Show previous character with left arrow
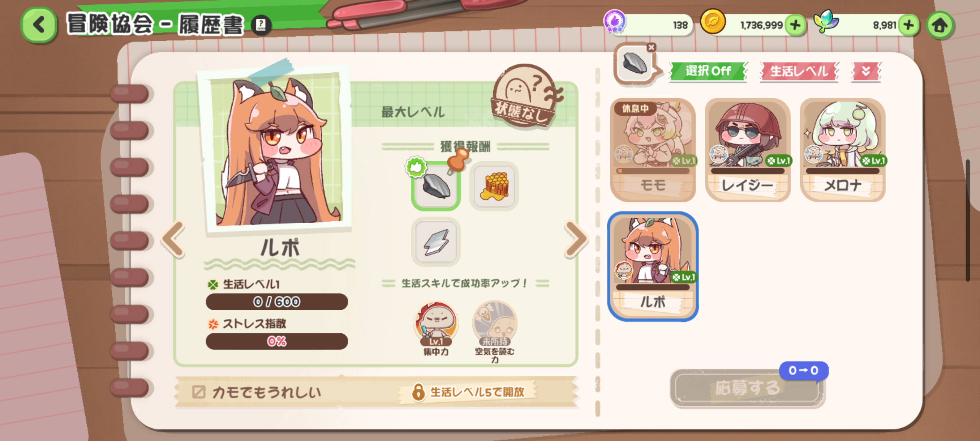Screen dimensions: 980x441 pos(173,240)
